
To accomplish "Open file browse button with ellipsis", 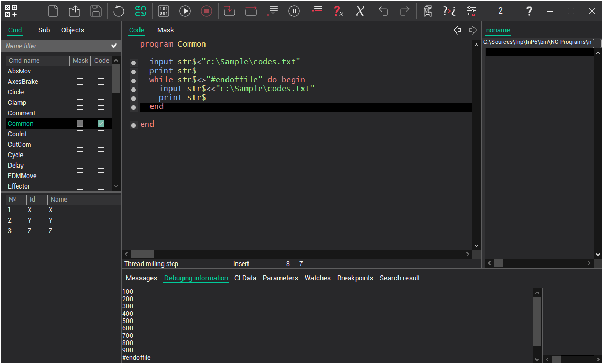I will click(597, 43).
